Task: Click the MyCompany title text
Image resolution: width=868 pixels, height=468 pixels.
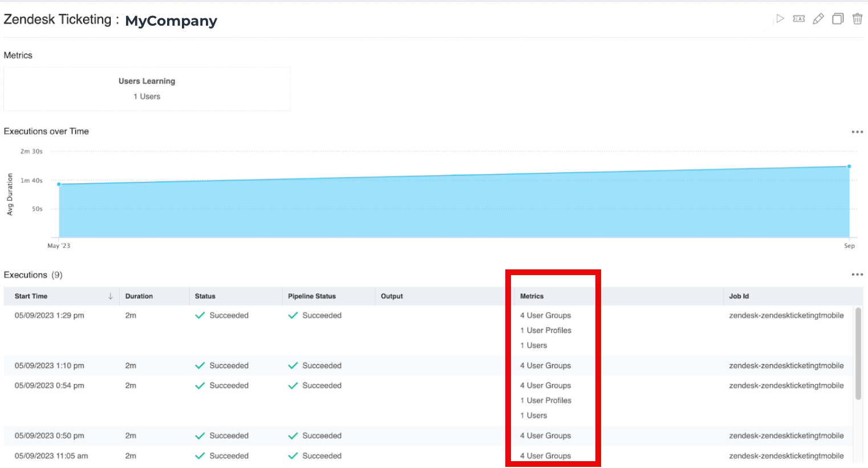Action: tap(171, 21)
